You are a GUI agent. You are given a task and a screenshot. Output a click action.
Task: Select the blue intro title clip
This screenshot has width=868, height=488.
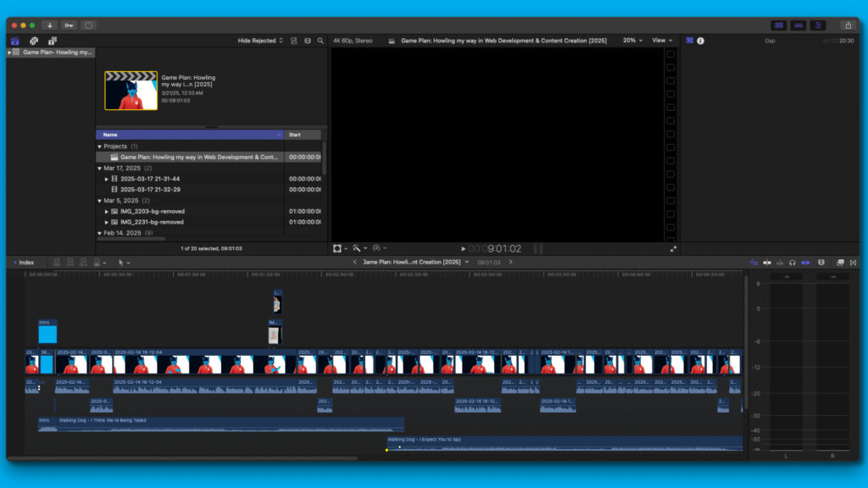47,332
